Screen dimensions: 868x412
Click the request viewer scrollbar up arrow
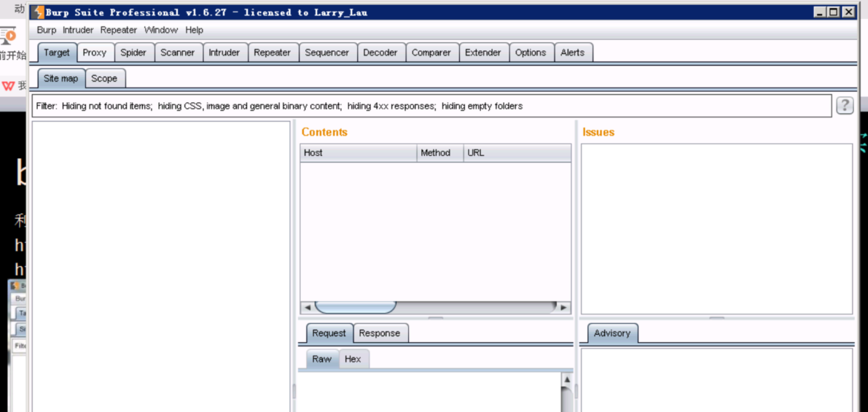566,379
